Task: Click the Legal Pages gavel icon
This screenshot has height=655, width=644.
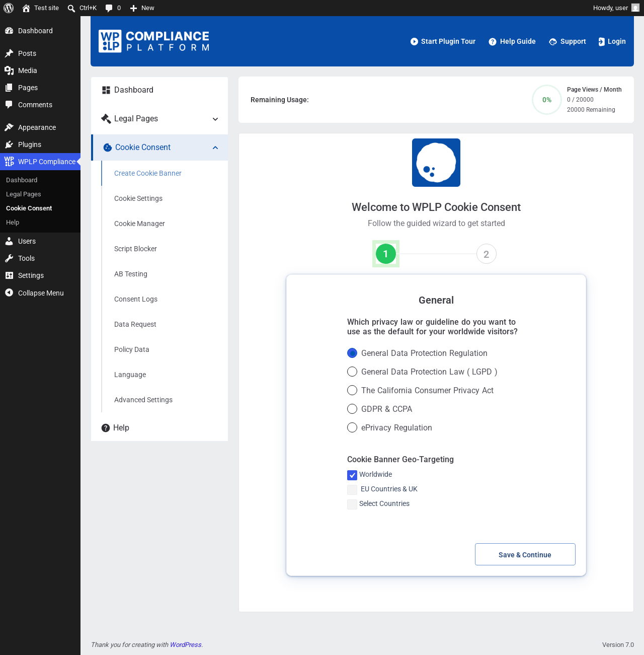Action: 106,119
